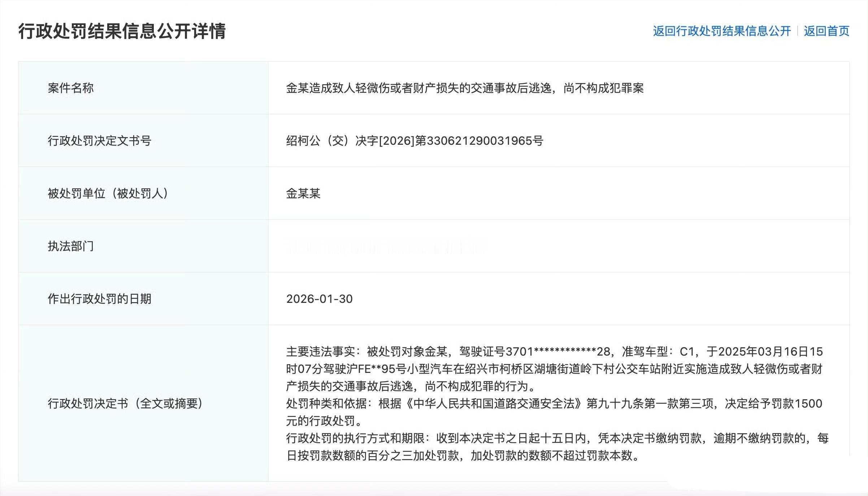868x496 pixels.
Task: Click the 主要违法事实 paragraph first line
Action: click(554, 351)
